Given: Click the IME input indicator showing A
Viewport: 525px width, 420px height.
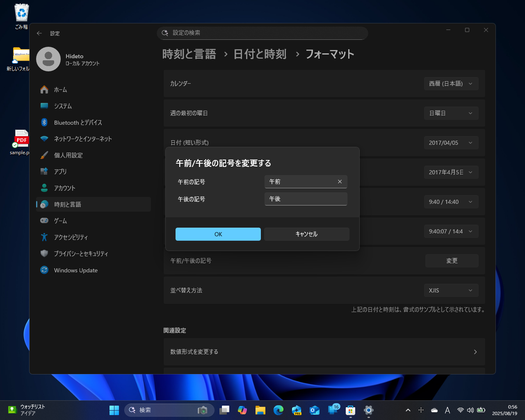Looking at the screenshot, I should pos(447,410).
